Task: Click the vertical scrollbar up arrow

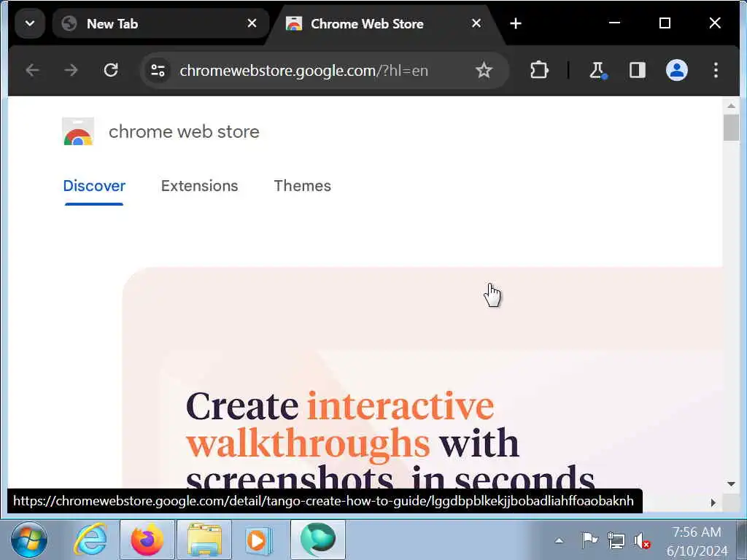Action: [x=731, y=106]
